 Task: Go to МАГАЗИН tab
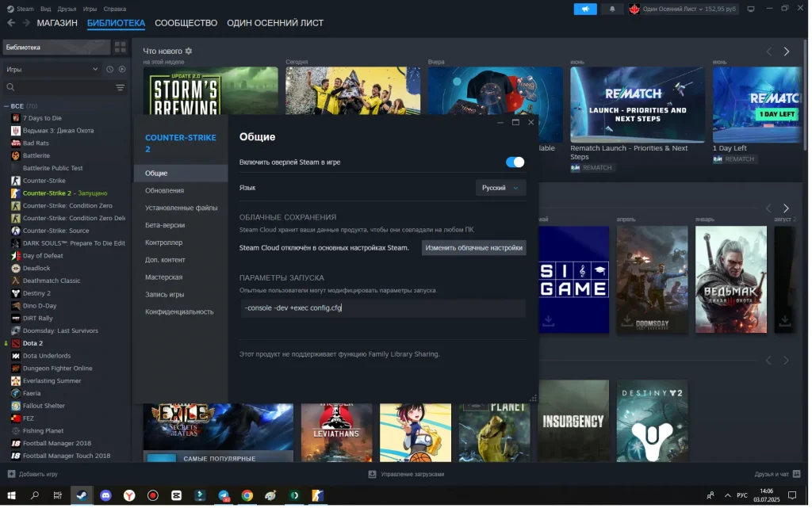[57, 23]
